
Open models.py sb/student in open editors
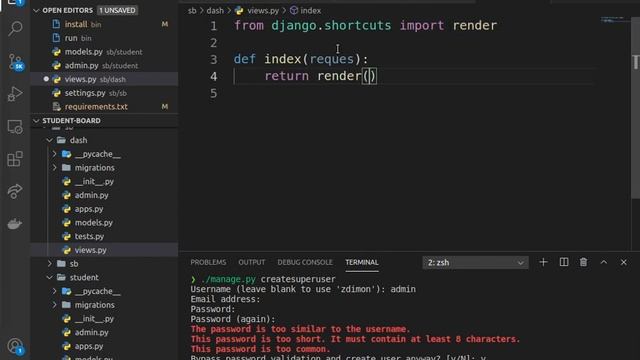coord(104,52)
